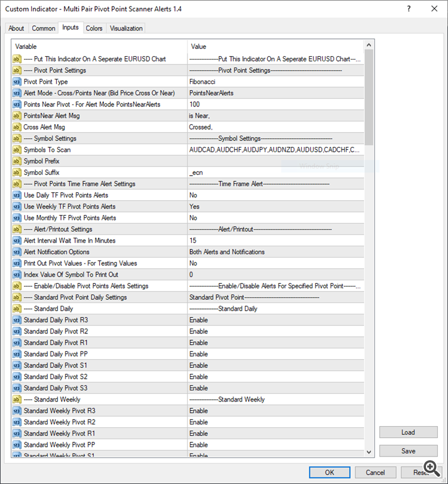Viewport: 448px width, 484px height.
Task: Click the icon beside Alert Interval Wait Time
Action: 17,240
